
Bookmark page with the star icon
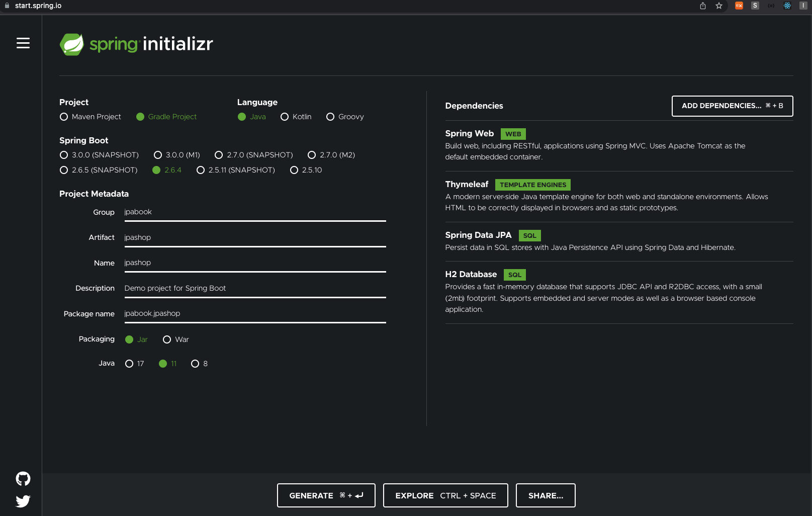719,6
